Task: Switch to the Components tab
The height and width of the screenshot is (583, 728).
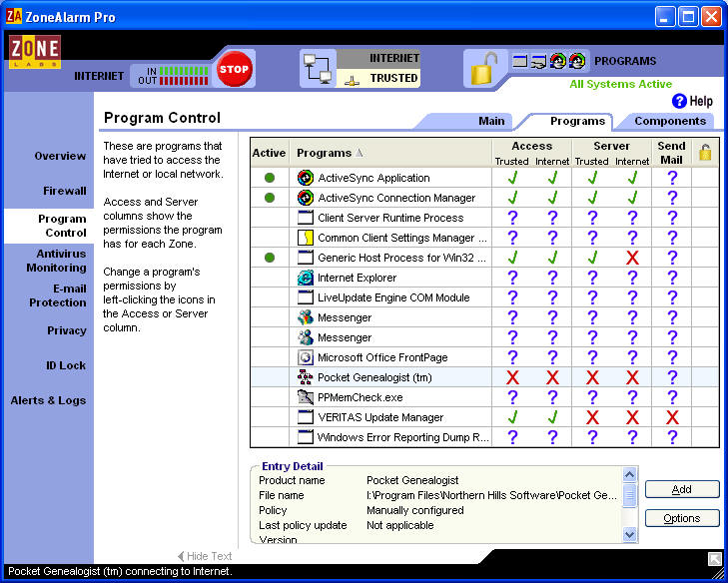Action: pyautogui.click(x=670, y=121)
